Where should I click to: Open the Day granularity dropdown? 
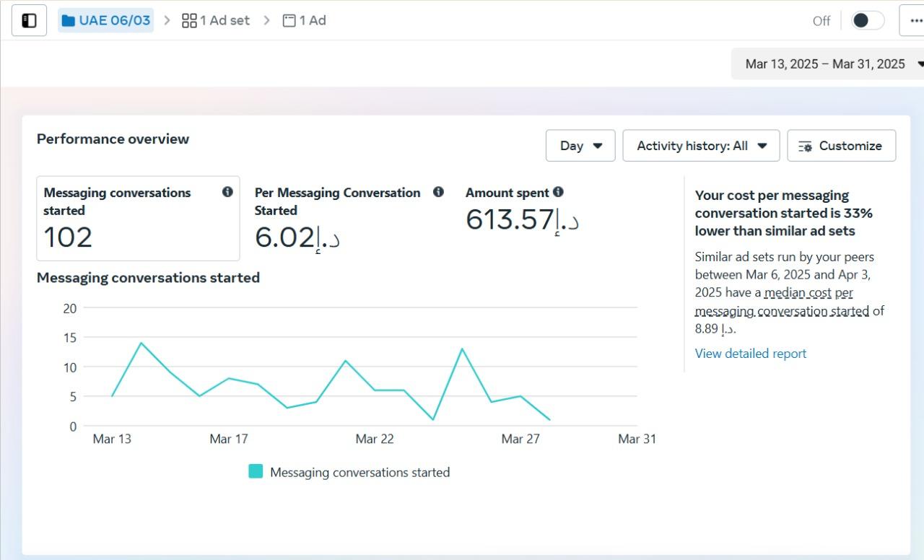[x=580, y=146]
